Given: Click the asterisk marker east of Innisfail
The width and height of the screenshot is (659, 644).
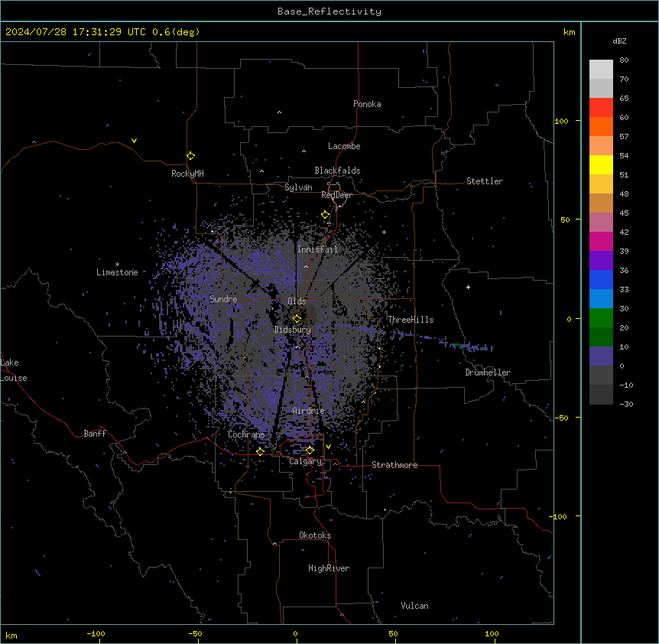Looking at the screenshot, I should pos(384,232).
